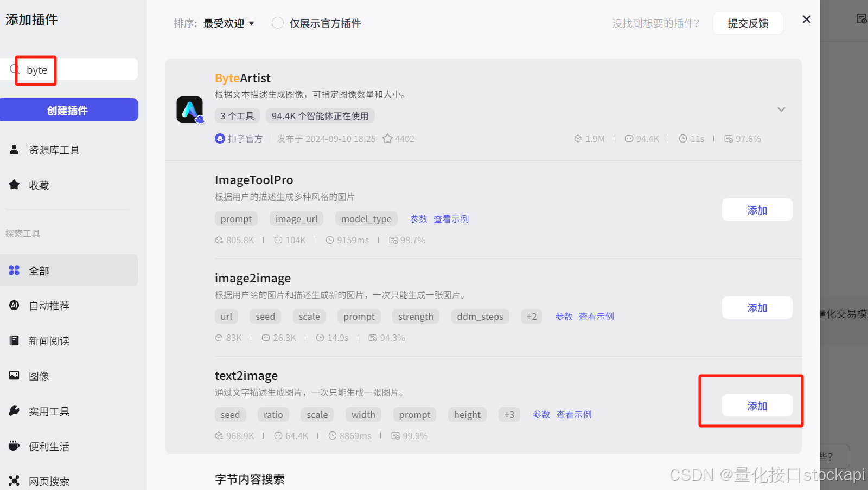This screenshot has height=490, width=868.
Task: Click the ByteArtist plugin logo
Action: click(x=190, y=110)
